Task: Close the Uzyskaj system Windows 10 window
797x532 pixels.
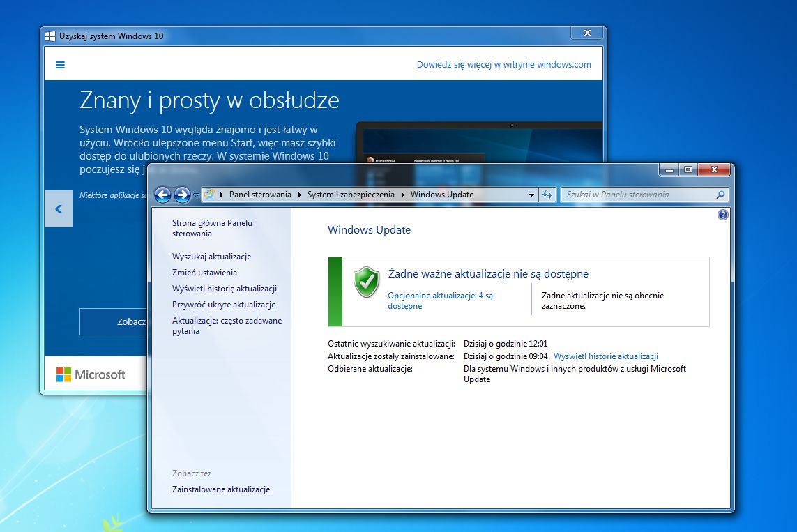Action: click(x=587, y=33)
